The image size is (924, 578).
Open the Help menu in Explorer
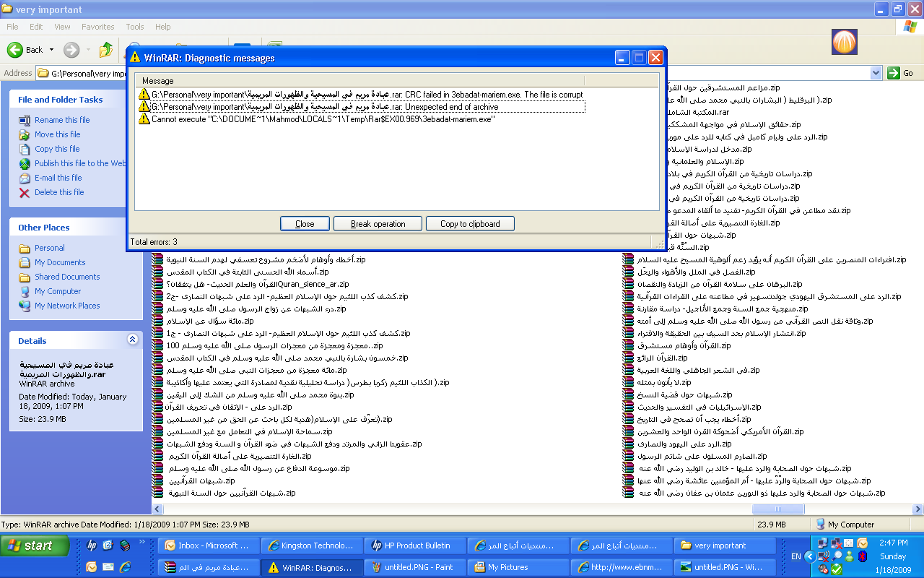163,27
